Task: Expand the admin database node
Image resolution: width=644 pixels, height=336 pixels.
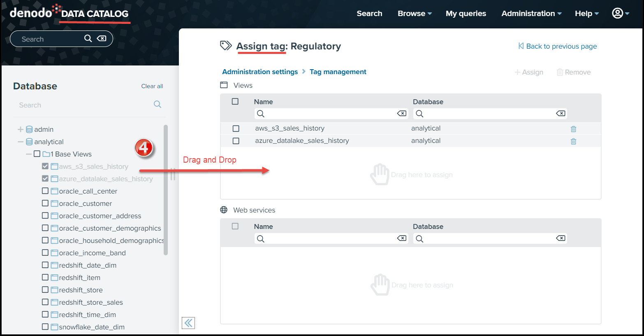Action: tap(21, 129)
